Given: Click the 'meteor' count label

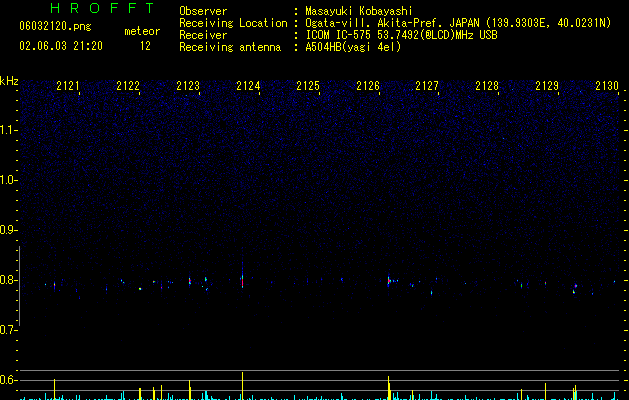Looking at the screenshot, I should 142,31.
